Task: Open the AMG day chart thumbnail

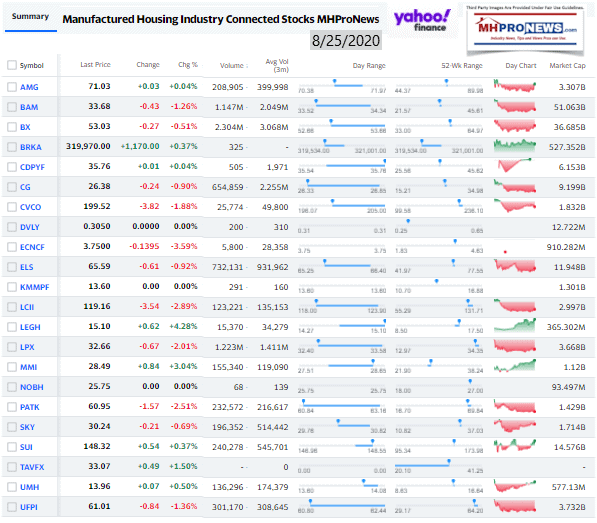Action: pos(515,86)
